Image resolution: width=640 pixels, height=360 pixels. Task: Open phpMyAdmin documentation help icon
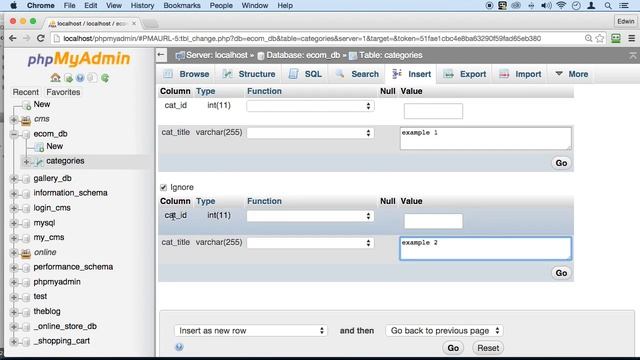tap(80, 78)
